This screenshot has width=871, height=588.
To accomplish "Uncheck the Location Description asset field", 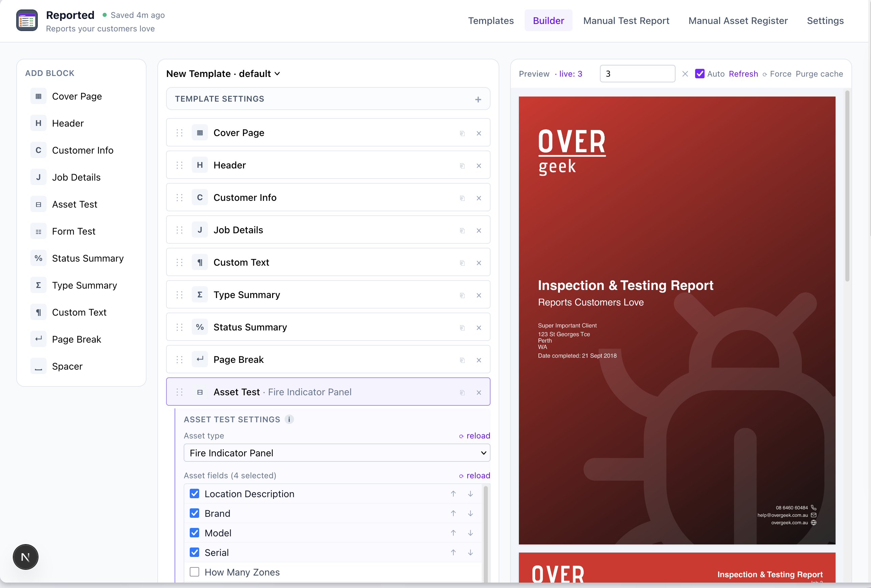I will coord(194,493).
